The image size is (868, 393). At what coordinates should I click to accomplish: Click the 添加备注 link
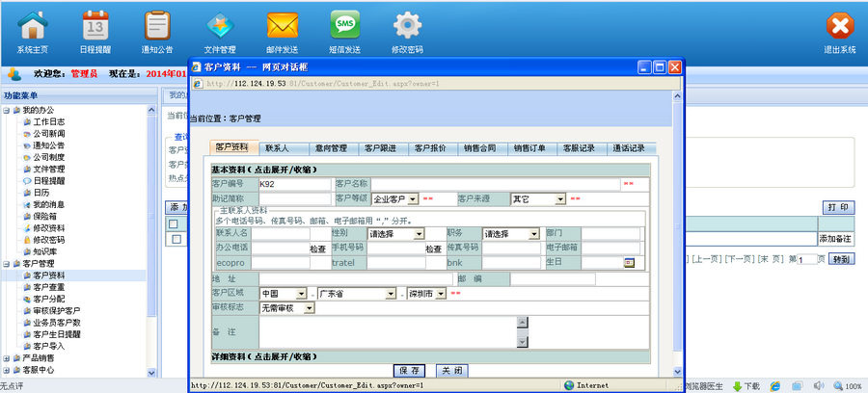(835, 239)
